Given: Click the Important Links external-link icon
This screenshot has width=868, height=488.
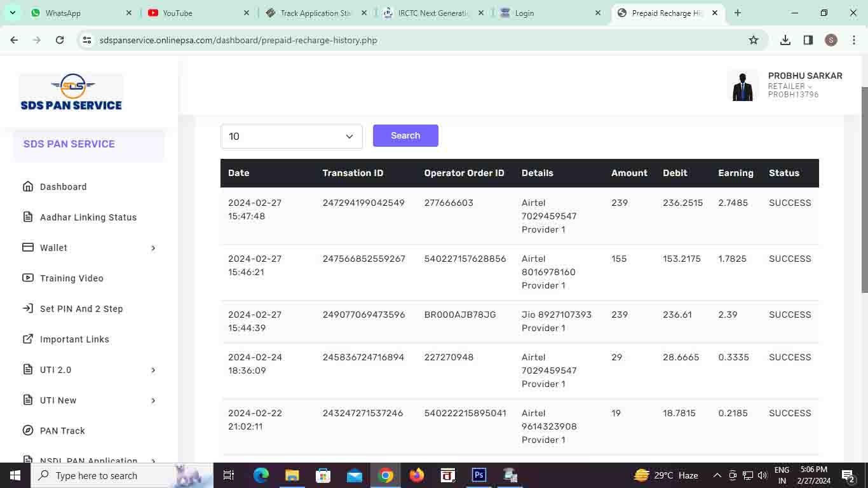Looking at the screenshot, I should [x=28, y=339].
